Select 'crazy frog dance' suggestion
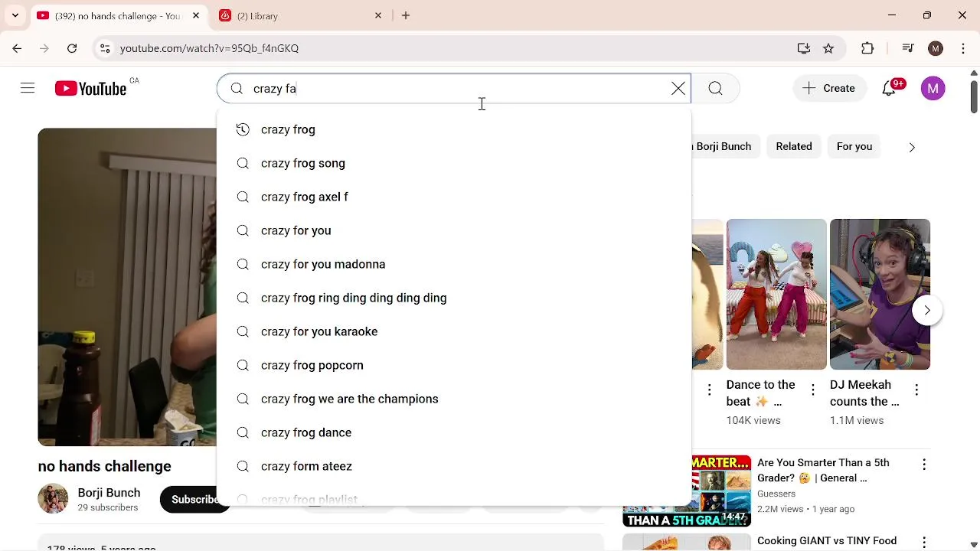This screenshot has height=551, width=980. pyautogui.click(x=454, y=432)
